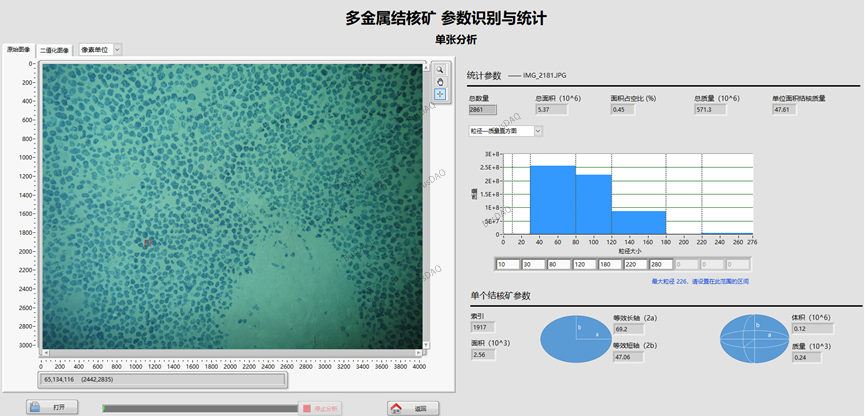The height and width of the screenshot is (416, 865).
Task: Click the bin boundary field containing 10
Action: click(506, 265)
